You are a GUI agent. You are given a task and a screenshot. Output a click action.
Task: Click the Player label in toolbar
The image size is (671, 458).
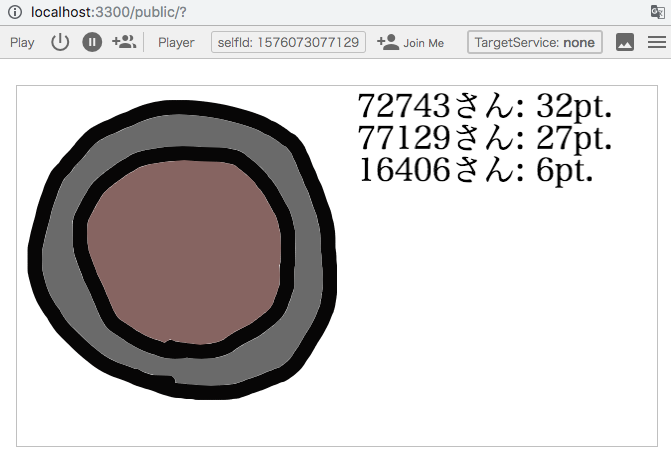176,43
